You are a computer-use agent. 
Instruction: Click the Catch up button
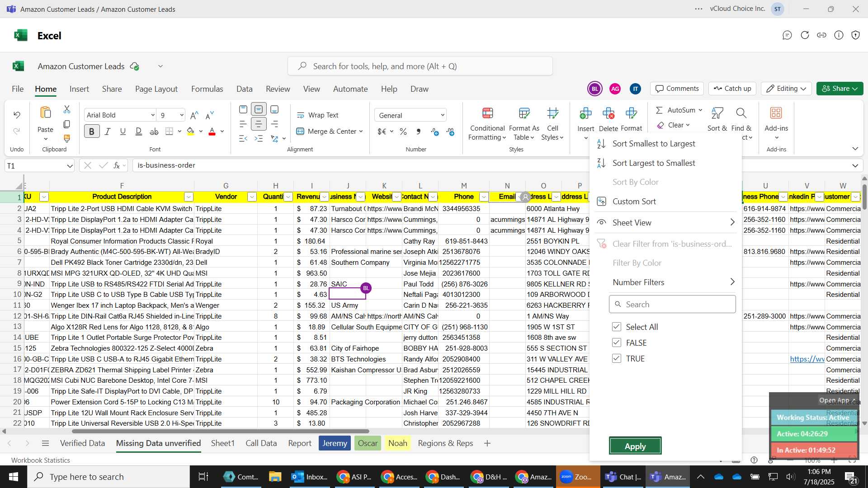coord(732,89)
